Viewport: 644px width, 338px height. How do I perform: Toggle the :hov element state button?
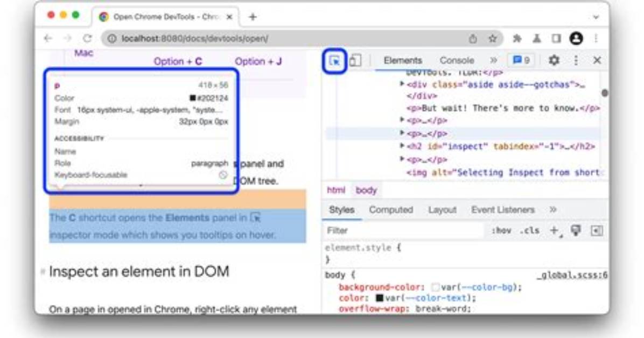pos(501,231)
